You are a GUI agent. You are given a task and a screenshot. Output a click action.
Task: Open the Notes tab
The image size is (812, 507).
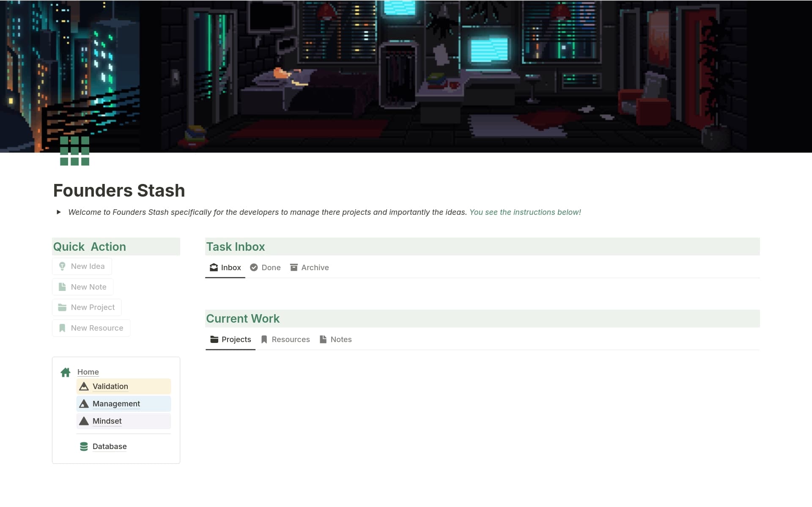tap(336, 340)
